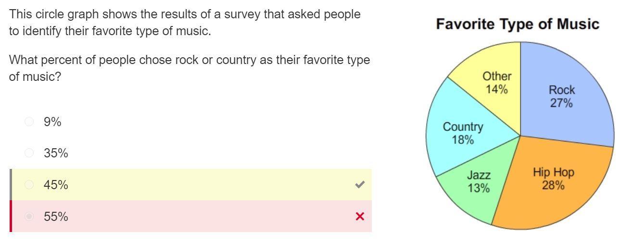
Task: Click the red X icon on 55% row
Action: 359,217
